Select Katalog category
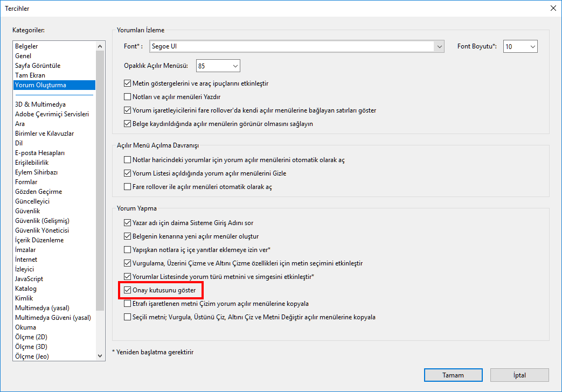This screenshot has width=562, height=392. 54,288
